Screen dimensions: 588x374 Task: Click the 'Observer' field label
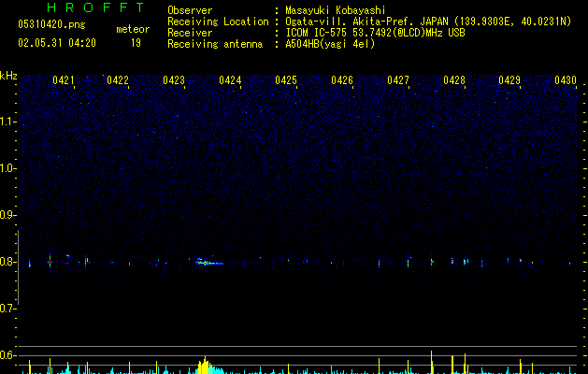[190, 10]
